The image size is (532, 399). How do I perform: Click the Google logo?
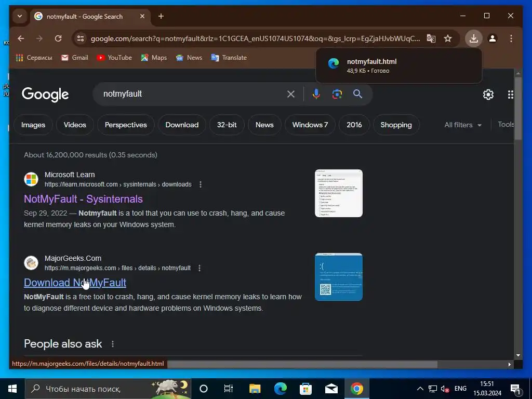click(x=45, y=95)
